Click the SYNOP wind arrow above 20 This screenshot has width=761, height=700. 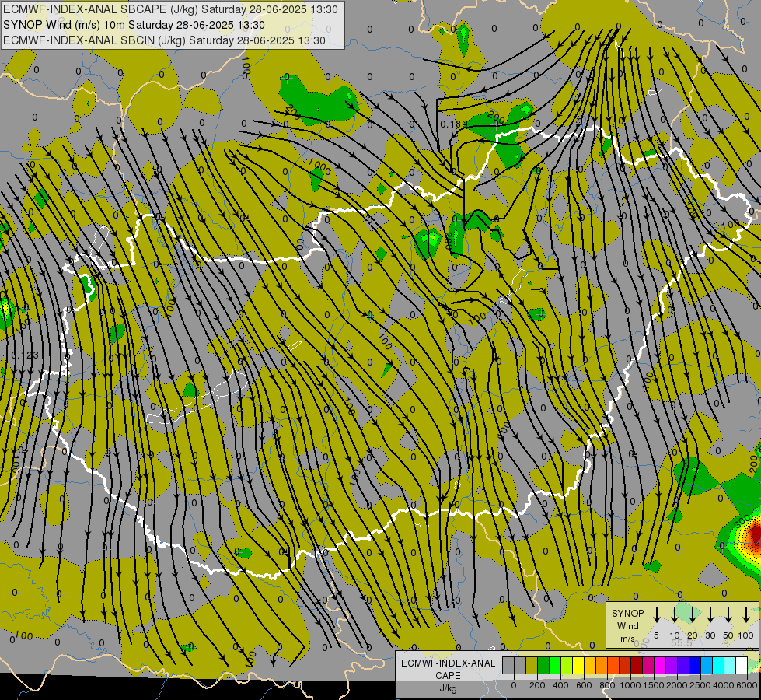tap(693, 615)
